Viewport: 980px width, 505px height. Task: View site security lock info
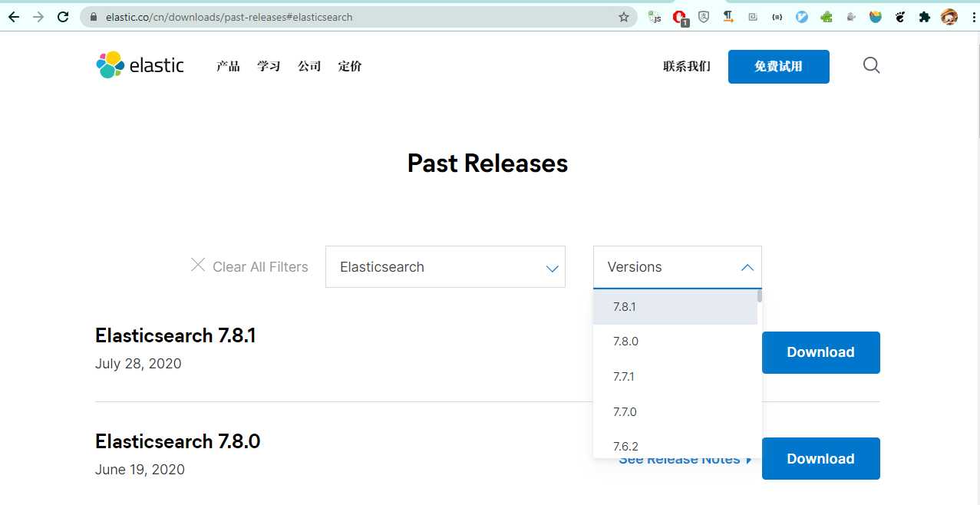click(x=94, y=17)
